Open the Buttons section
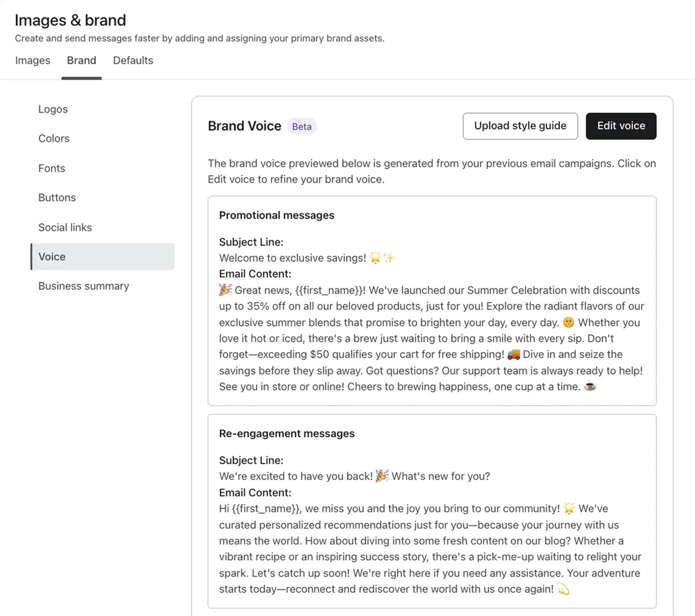The height and width of the screenshot is (616, 695). pos(57,198)
